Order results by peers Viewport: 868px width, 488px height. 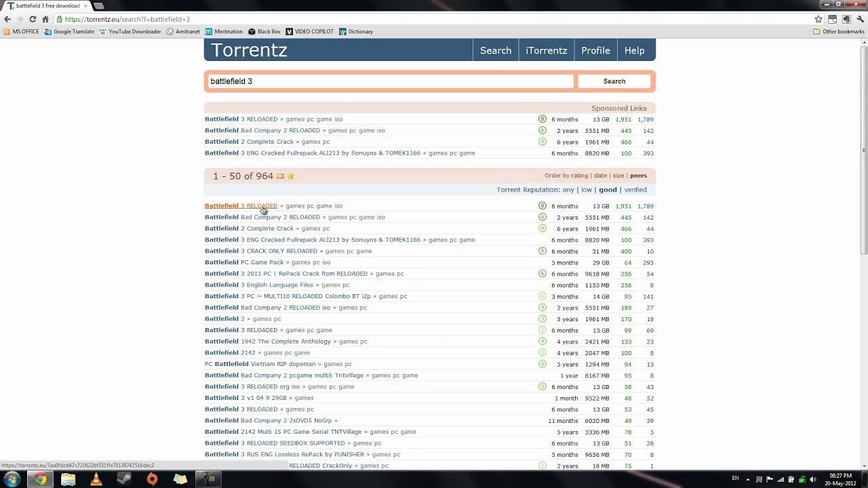(638, 176)
